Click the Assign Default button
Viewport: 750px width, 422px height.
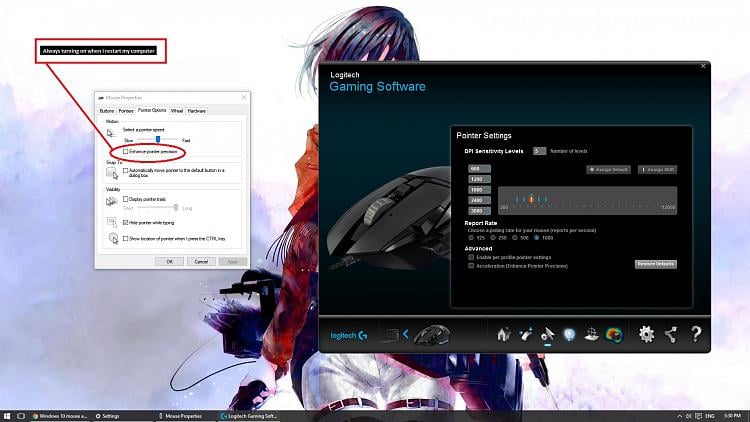point(608,169)
